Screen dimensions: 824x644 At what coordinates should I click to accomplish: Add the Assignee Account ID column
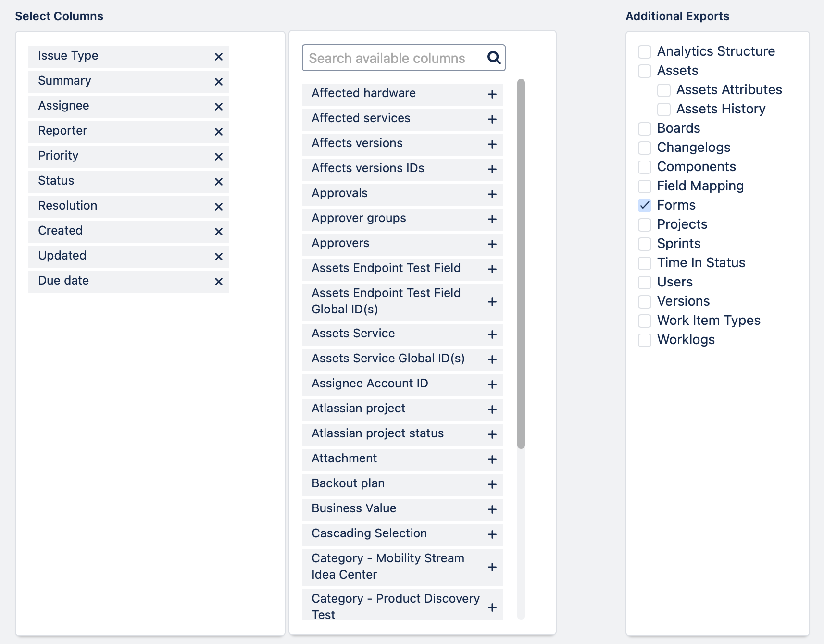492,384
